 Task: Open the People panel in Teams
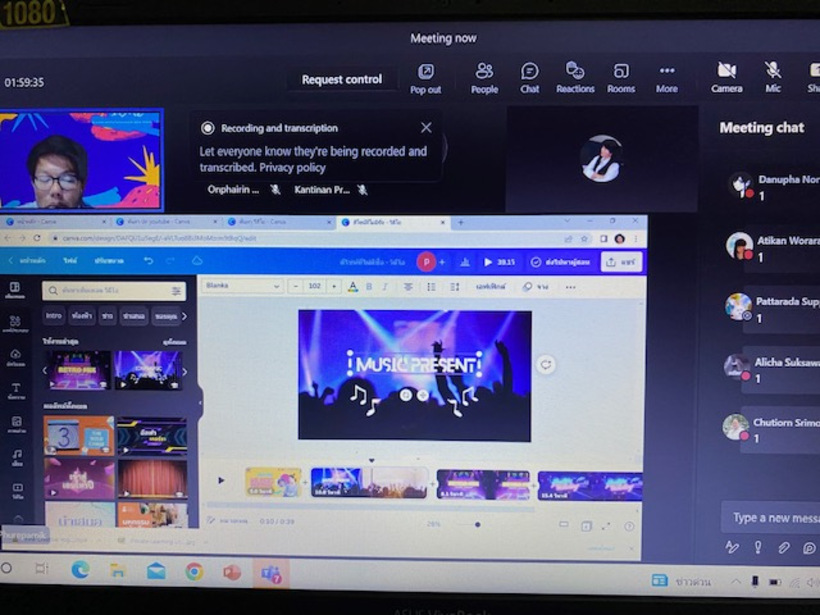click(484, 76)
